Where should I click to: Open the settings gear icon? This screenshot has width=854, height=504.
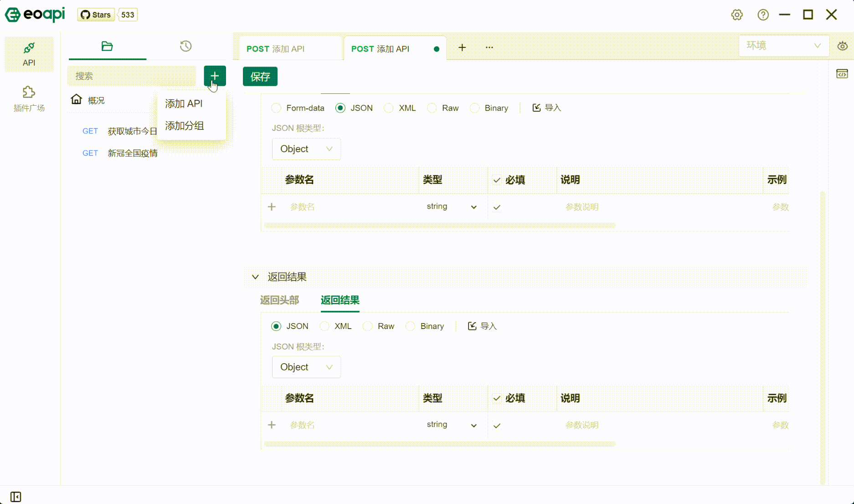click(737, 15)
